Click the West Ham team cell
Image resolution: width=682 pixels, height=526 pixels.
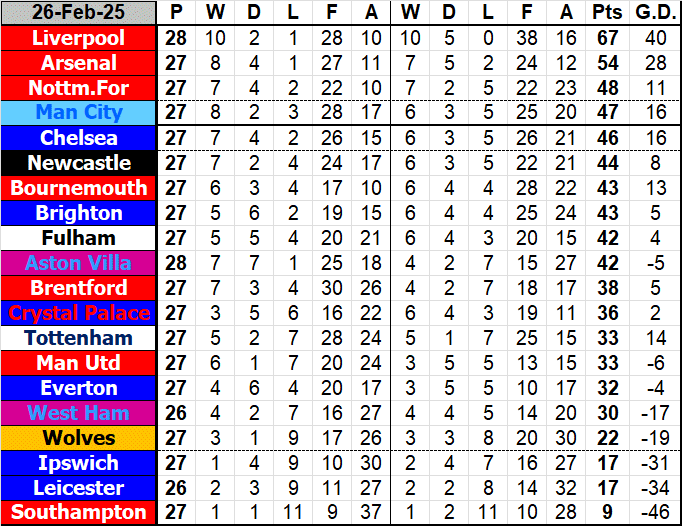79,413
